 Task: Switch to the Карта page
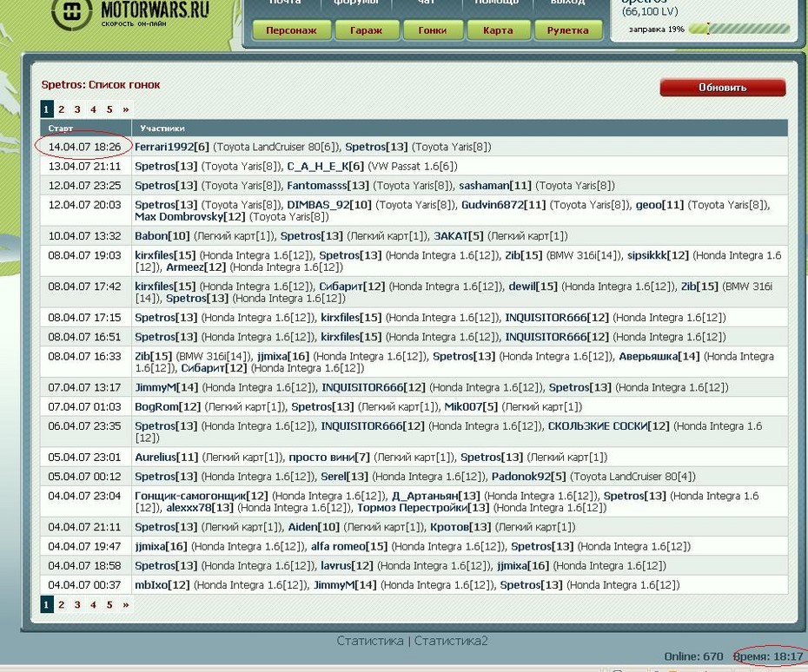click(x=498, y=30)
